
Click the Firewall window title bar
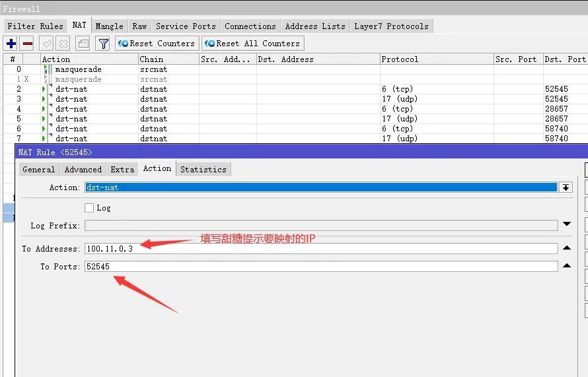pyautogui.click(x=294, y=9)
